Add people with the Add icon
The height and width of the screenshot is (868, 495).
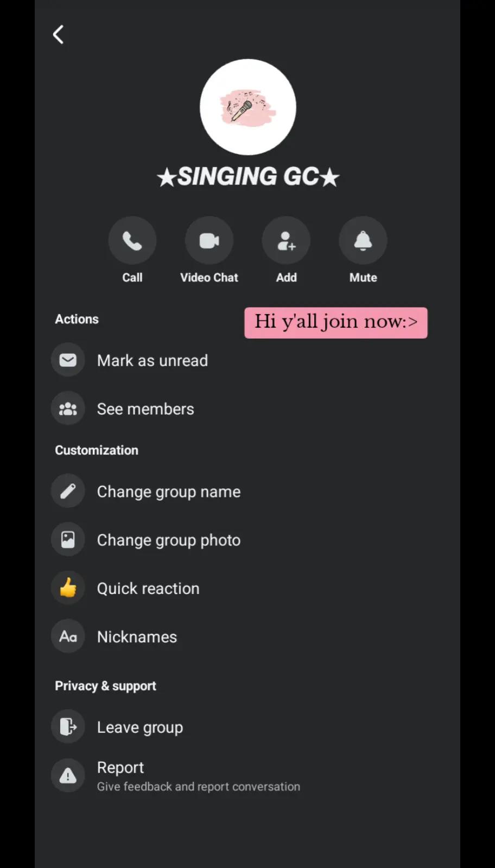click(286, 240)
